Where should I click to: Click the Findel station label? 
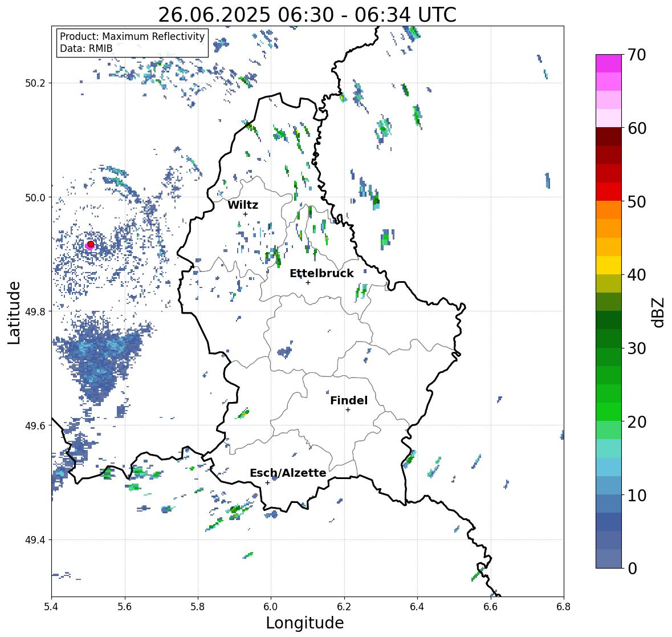[x=349, y=400]
